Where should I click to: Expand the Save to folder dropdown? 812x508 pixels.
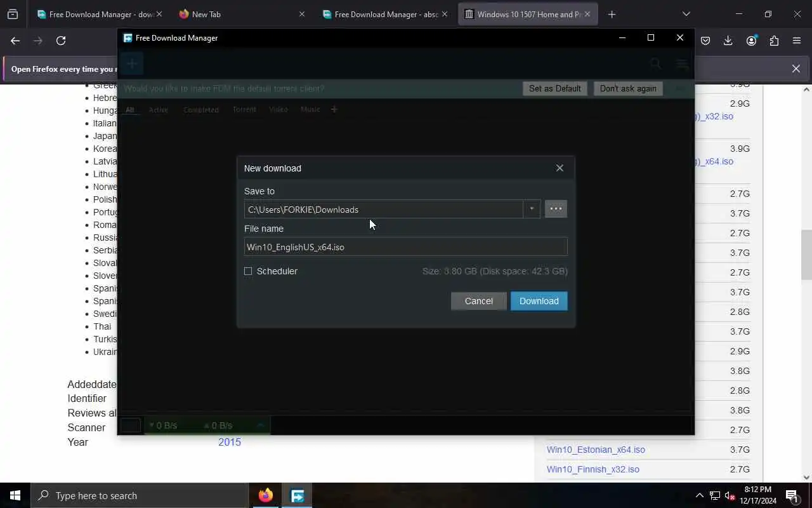[532, 209]
